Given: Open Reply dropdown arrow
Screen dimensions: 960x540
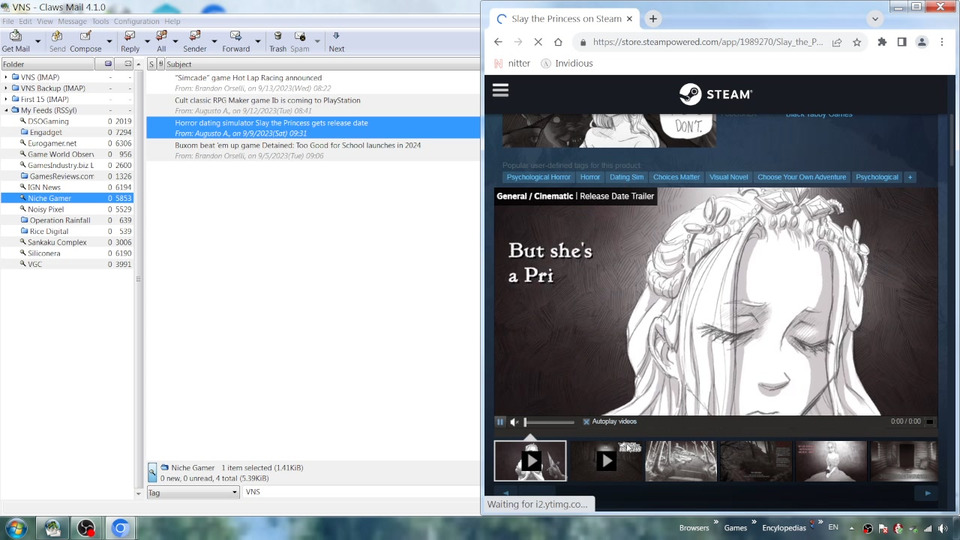Looking at the screenshot, I should pos(147,42).
